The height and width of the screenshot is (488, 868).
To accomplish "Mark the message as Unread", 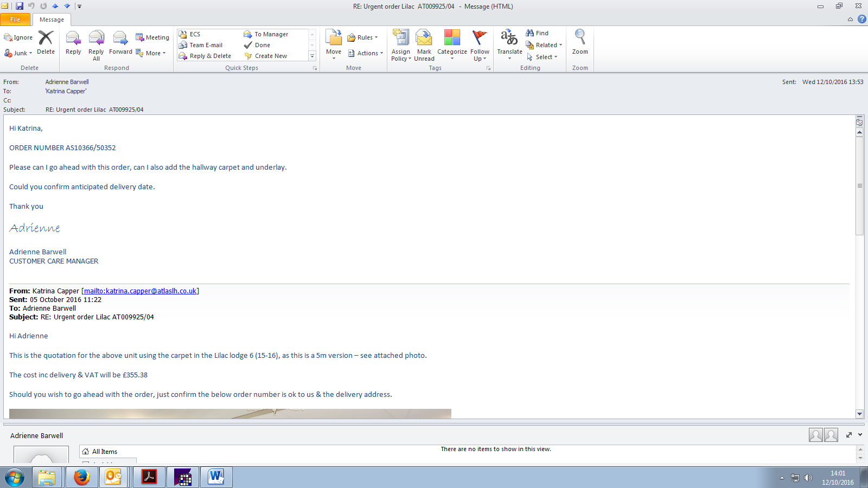I will tap(424, 45).
